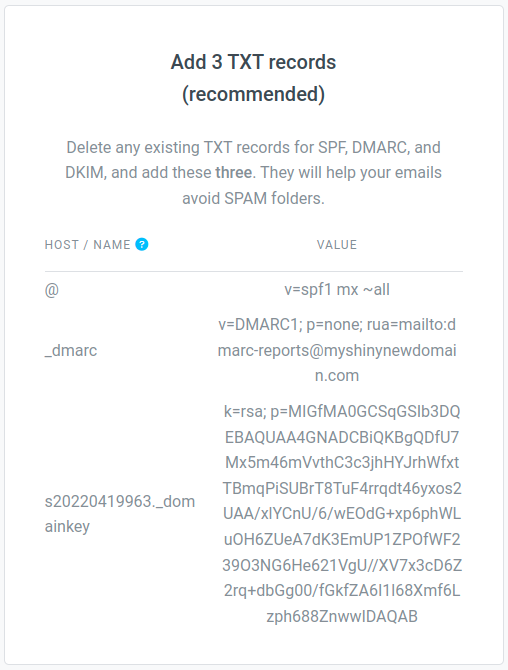
Task: Click the word "three" in bold
Action: 234,173
